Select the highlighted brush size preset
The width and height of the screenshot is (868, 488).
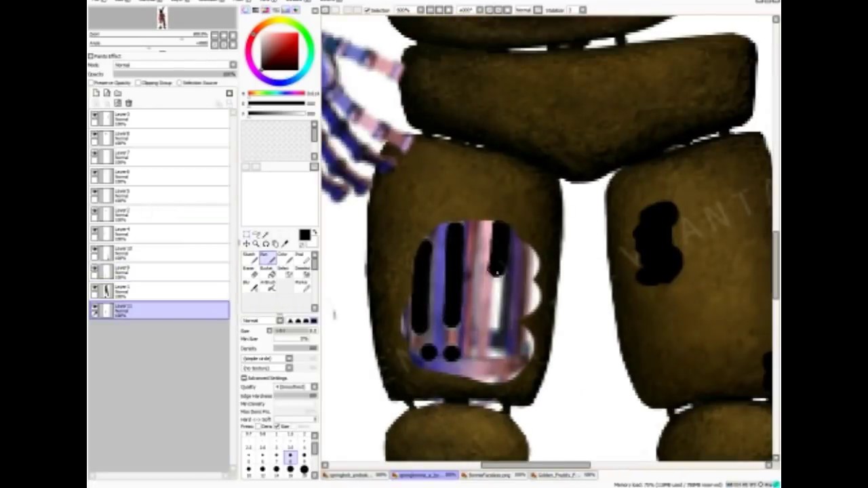point(290,457)
